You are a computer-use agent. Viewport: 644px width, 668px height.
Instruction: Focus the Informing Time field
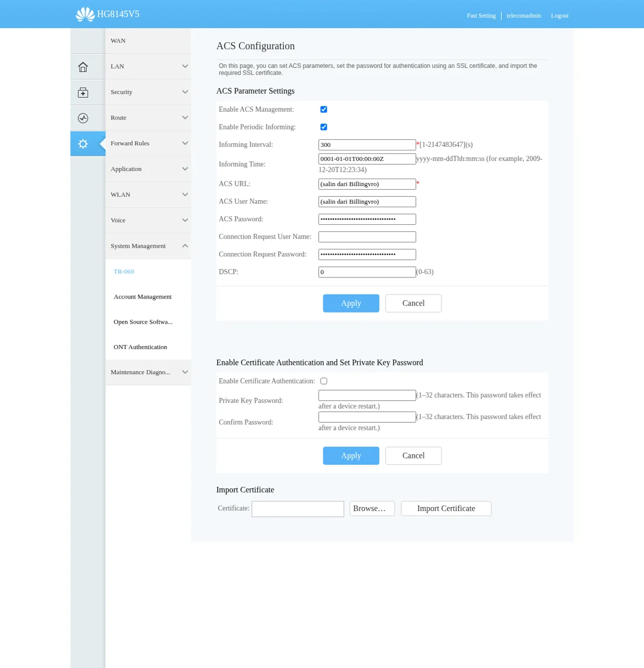(x=367, y=159)
